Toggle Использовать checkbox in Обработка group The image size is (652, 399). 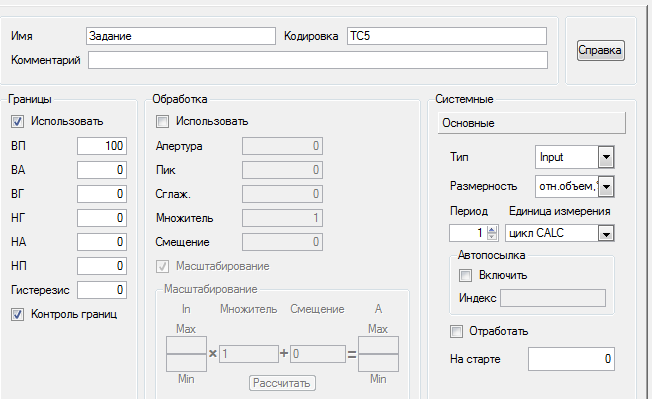162,122
